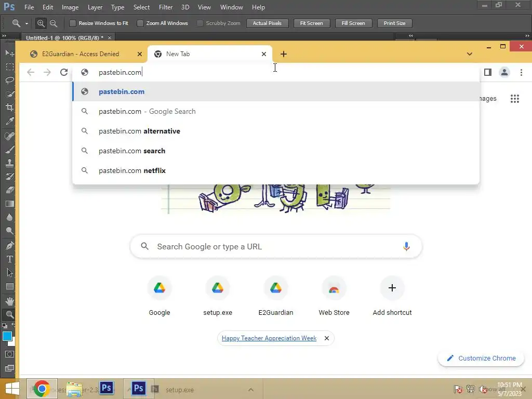The width and height of the screenshot is (532, 399).
Task: Click the white background color swatch
Action: click(x=12, y=343)
